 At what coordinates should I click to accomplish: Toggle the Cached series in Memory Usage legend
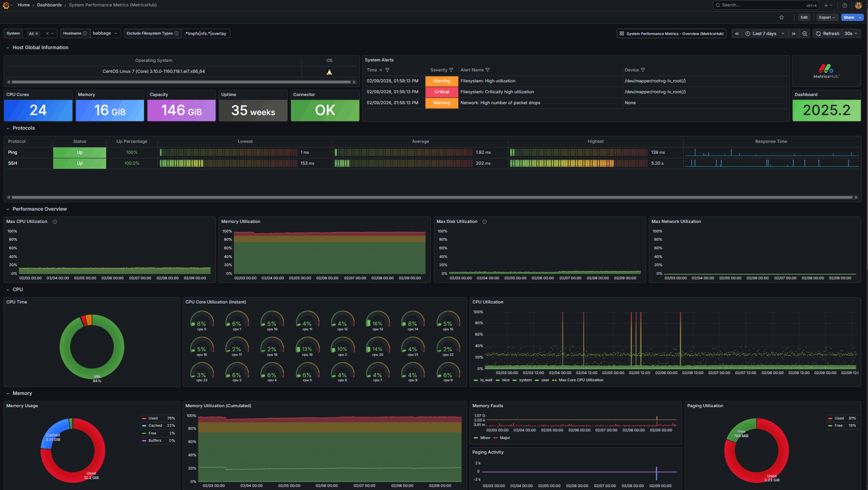click(154, 425)
